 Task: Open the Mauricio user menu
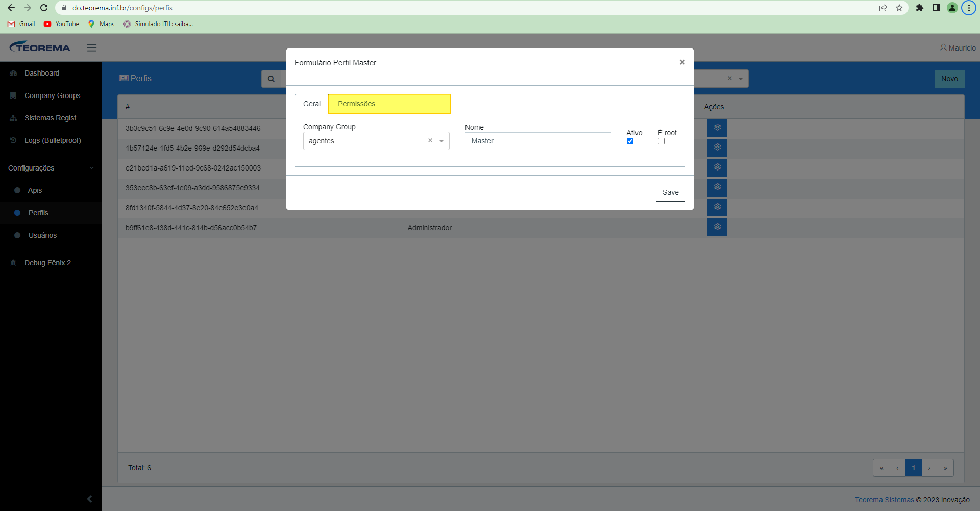pos(958,47)
